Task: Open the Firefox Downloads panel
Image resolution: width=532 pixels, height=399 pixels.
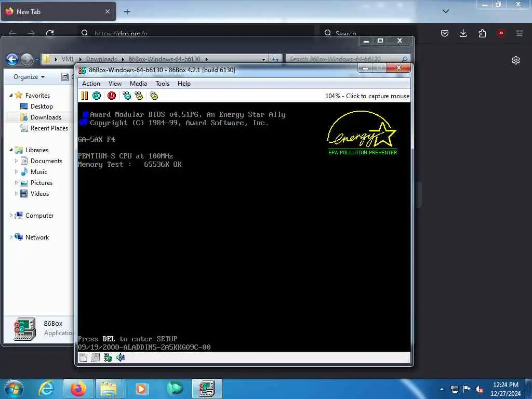Action: pyautogui.click(x=463, y=33)
